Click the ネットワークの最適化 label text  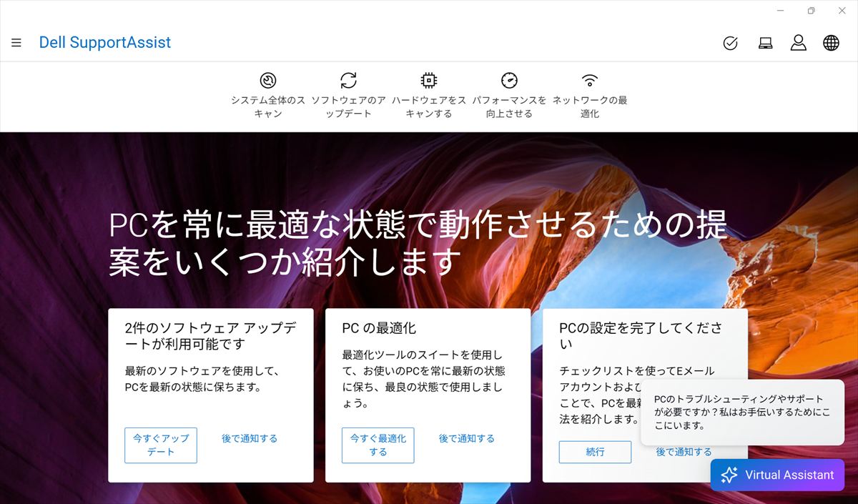(590, 107)
